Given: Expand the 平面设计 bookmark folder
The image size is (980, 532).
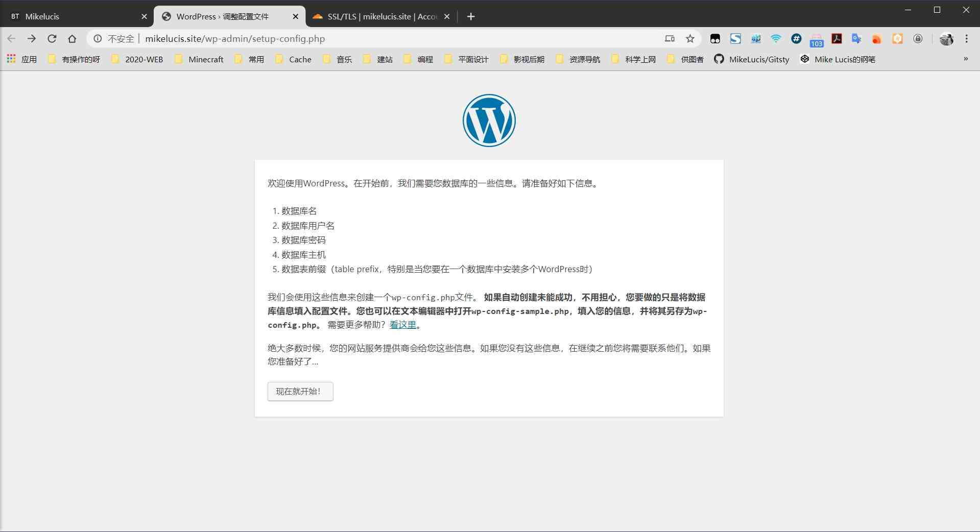Looking at the screenshot, I should (466, 59).
